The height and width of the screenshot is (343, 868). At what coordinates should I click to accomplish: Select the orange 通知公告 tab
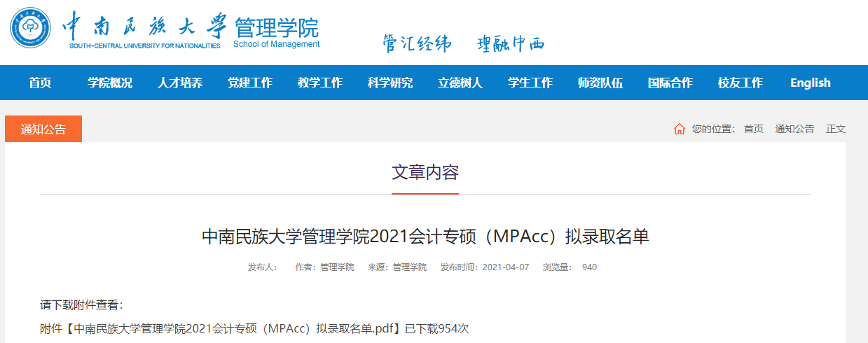click(43, 129)
